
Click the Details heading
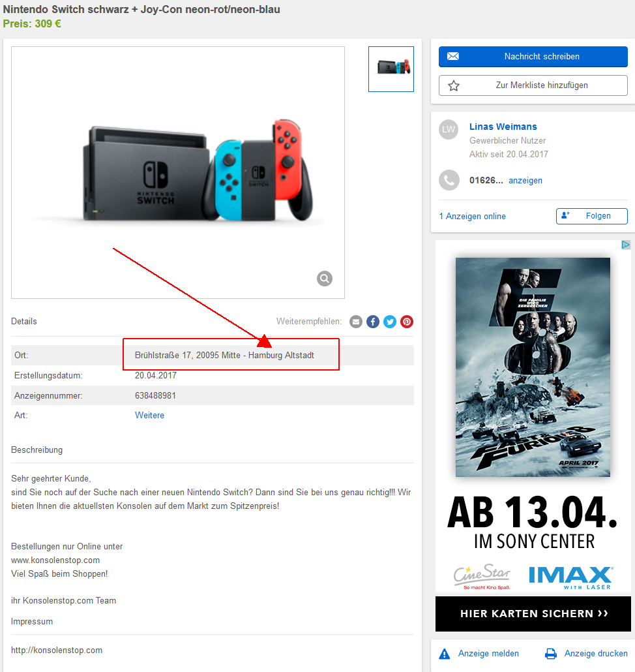click(24, 322)
